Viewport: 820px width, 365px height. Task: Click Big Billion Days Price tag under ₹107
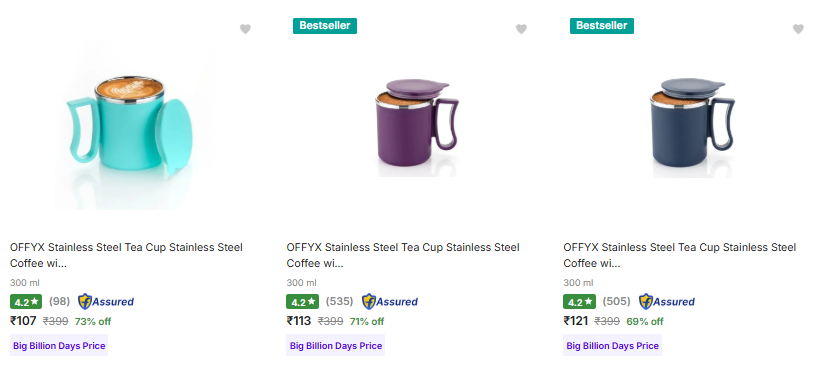pyautogui.click(x=59, y=346)
